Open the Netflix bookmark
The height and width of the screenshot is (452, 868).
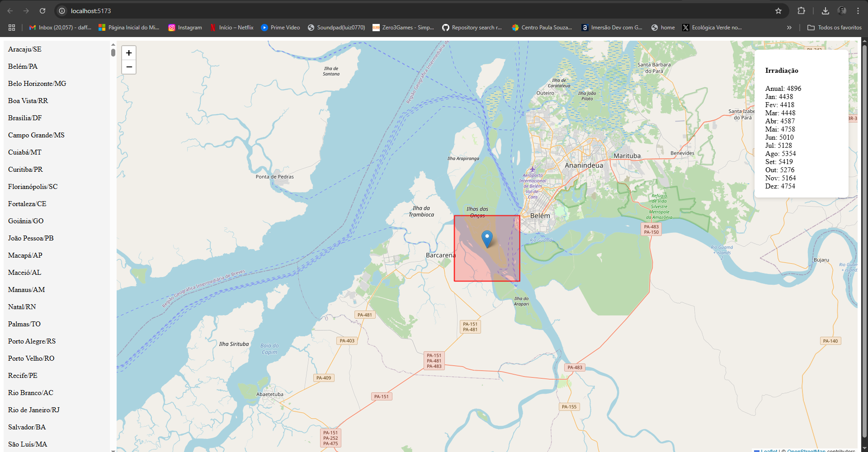point(231,28)
